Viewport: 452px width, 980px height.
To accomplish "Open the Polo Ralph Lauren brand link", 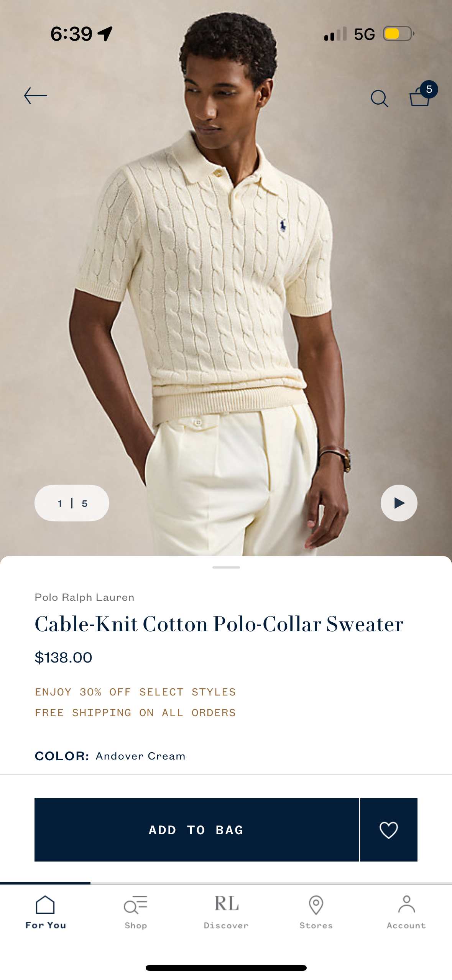I will 84,597.
